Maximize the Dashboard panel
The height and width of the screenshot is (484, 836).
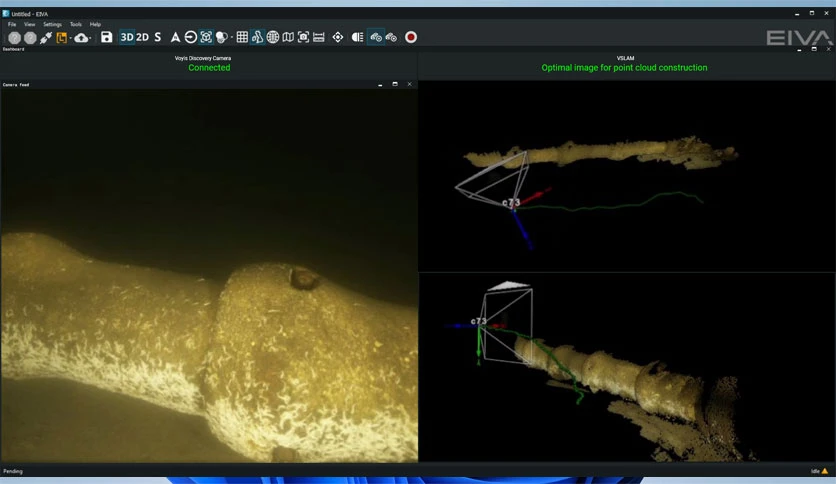(814, 49)
